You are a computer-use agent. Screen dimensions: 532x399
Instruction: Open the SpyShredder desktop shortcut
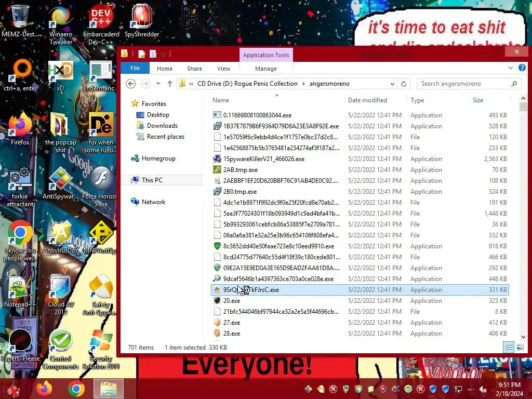click(141, 20)
